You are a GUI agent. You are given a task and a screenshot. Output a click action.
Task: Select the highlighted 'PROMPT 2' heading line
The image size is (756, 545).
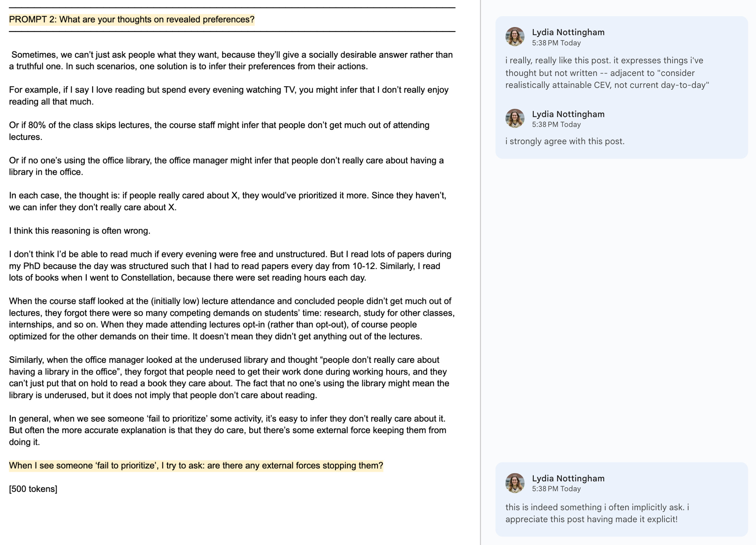click(132, 19)
